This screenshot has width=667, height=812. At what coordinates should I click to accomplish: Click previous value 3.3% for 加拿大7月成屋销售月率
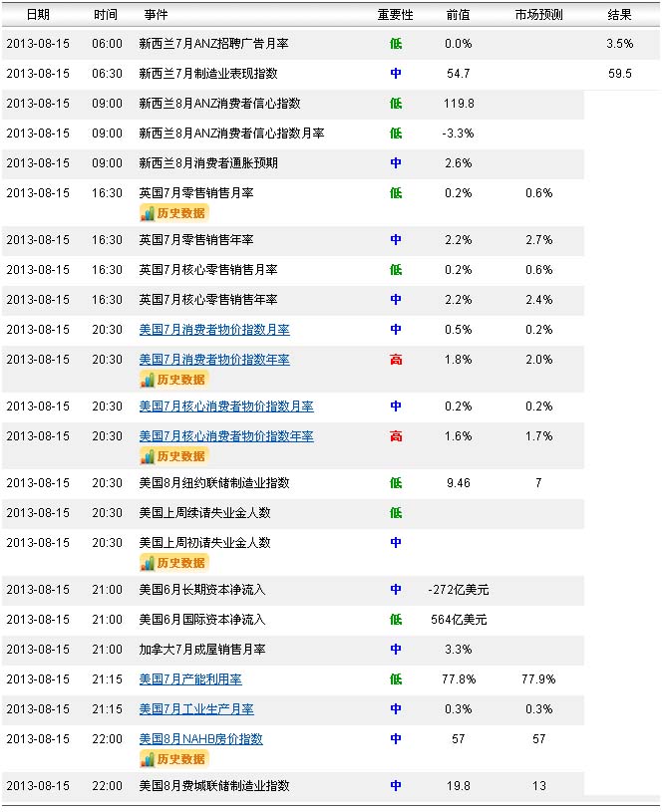(459, 650)
